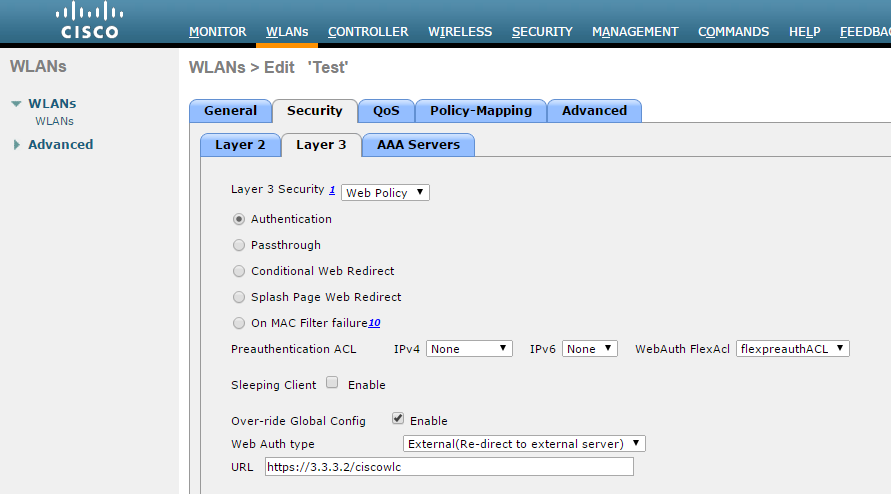891x494 pixels.
Task: Enable the Sleeping Client checkbox
Action: pyautogui.click(x=332, y=383)
